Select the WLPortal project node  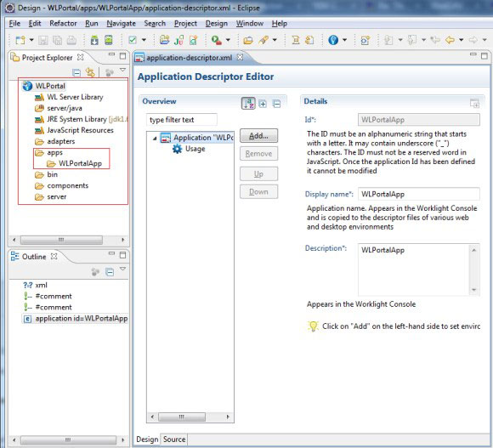(x=44, y=86)
